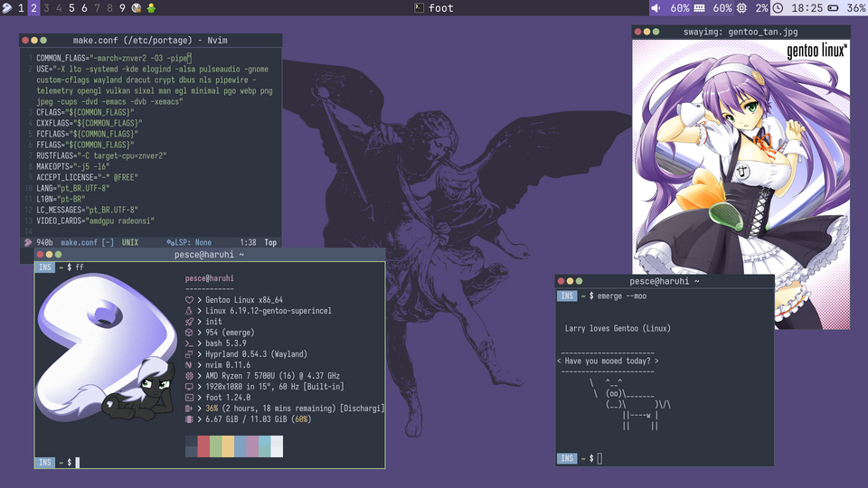The height and width of the screenshot is (488, 868).
Task: Mute audio via the speaker volume icon
Action: click(657, 8)
